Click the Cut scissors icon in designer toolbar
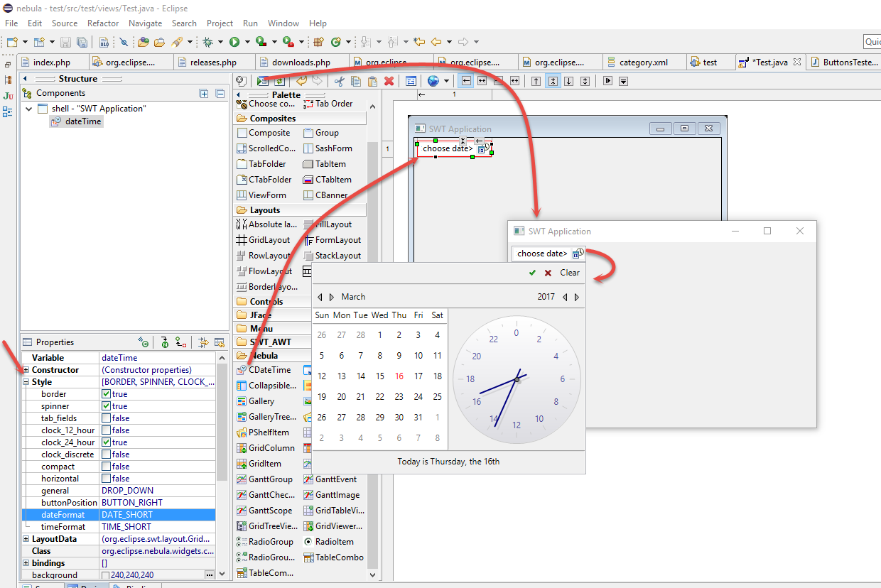 click(339, 81)
